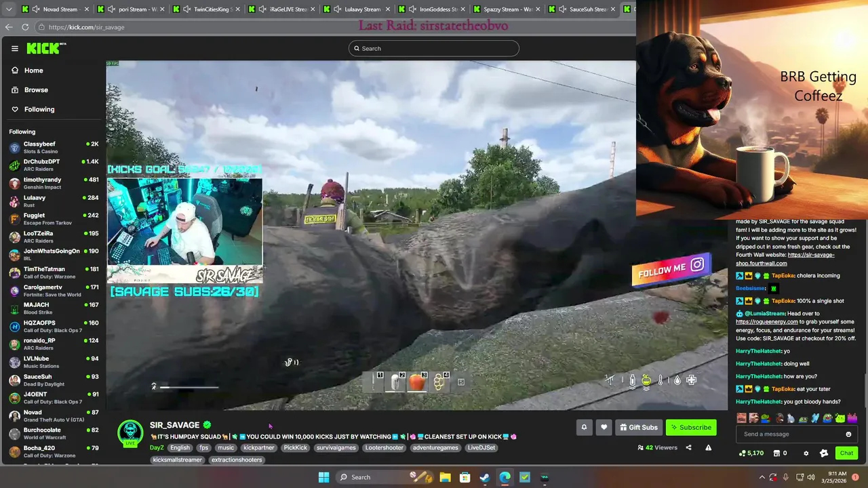The width and height of the screenshot is (868, 488).
Task: Click the browser address bar URL
Action: point(86,27)
